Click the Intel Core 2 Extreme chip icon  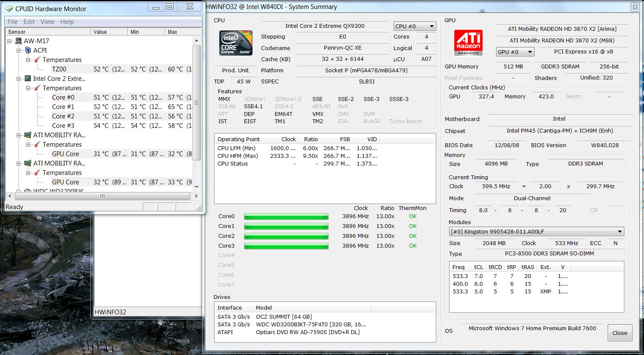coord(28,79)
